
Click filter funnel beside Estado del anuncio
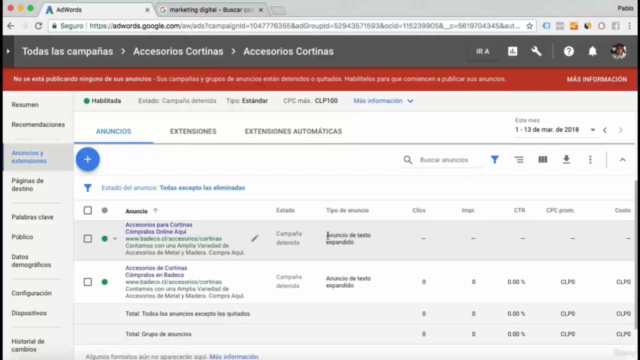pos(88,188)
